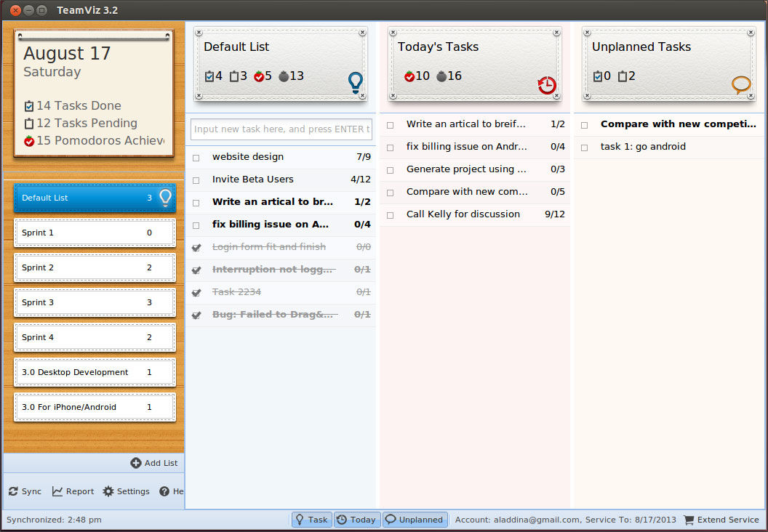Click the Synchronized: 2:48 pm status text
Viewport: 768px width, 532px height.
click(x=54, y=520)
